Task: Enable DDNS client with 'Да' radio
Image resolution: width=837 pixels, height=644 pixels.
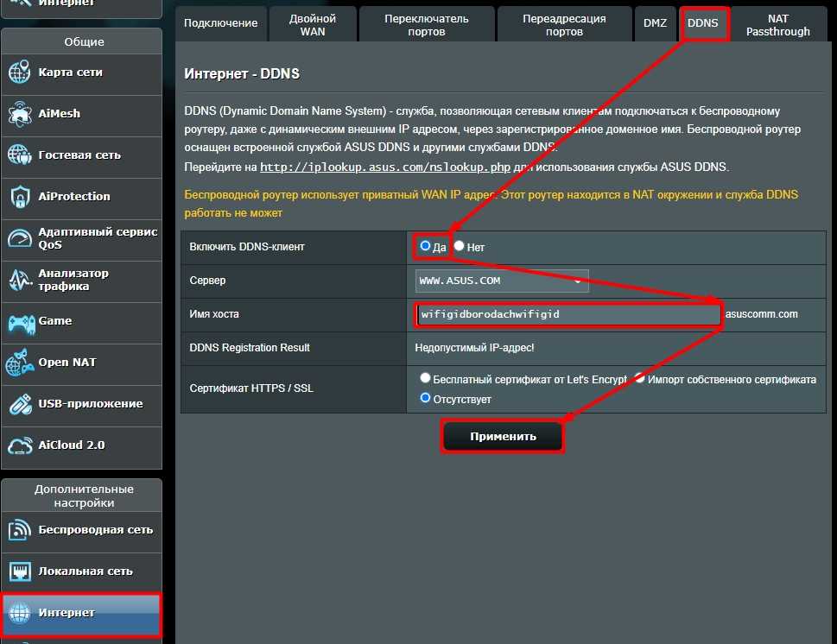Action: (x=425, y=246)
